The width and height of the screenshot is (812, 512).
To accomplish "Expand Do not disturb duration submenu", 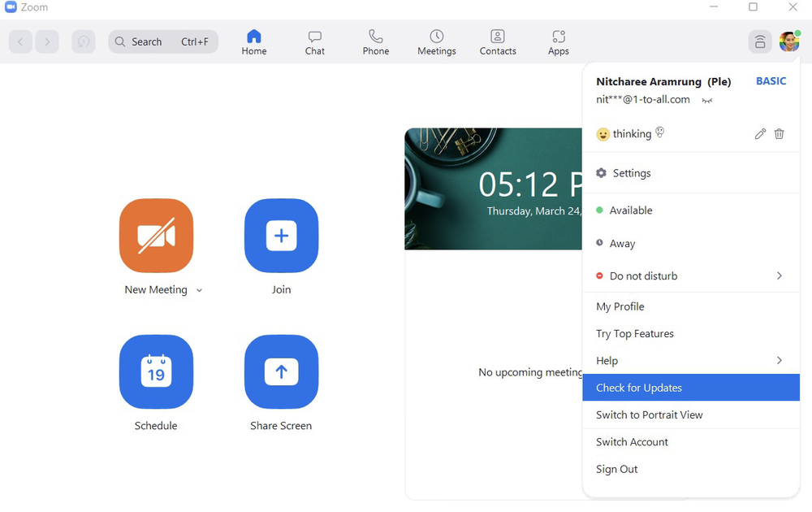I will pyautogui.click(x=780, y=276).
